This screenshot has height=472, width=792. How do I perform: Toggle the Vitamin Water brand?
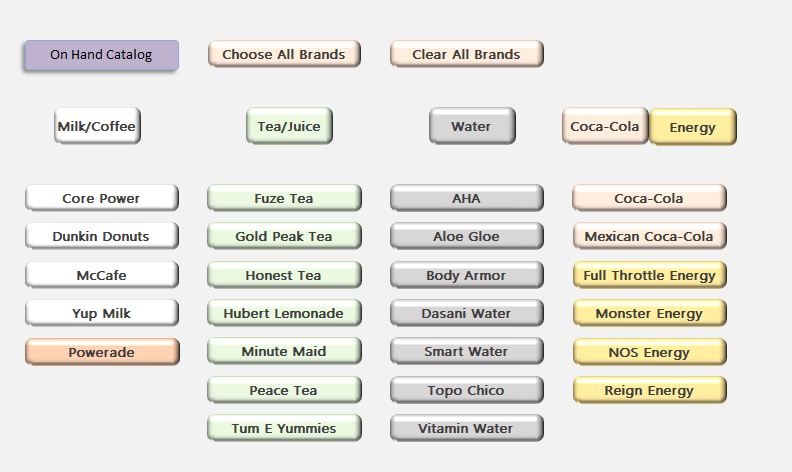(467, 428)
